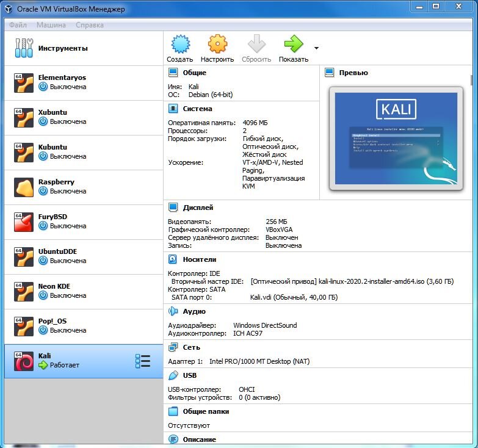478x448 pixels.
Task: Open the Общие папки heading link
Action: 206,411
